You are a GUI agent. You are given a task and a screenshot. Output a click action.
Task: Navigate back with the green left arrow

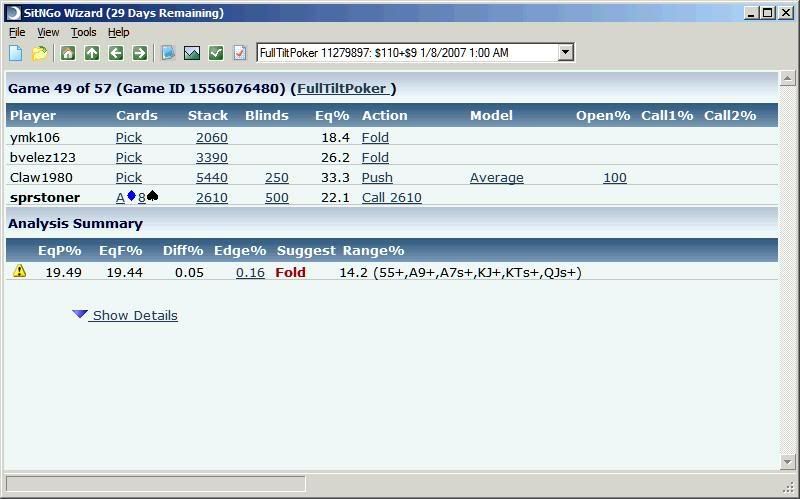[116, 53]
